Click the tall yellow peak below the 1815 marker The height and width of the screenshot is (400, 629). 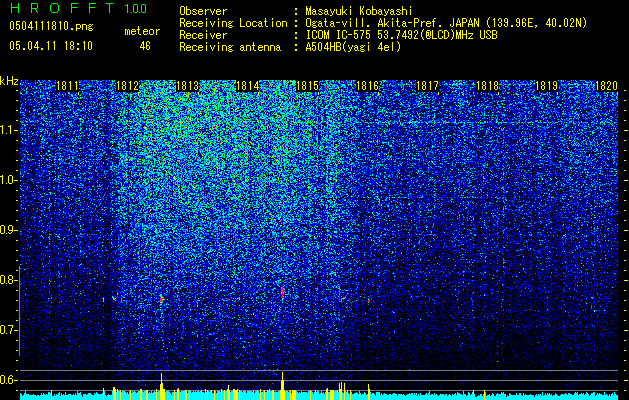[x=282, y=385]
